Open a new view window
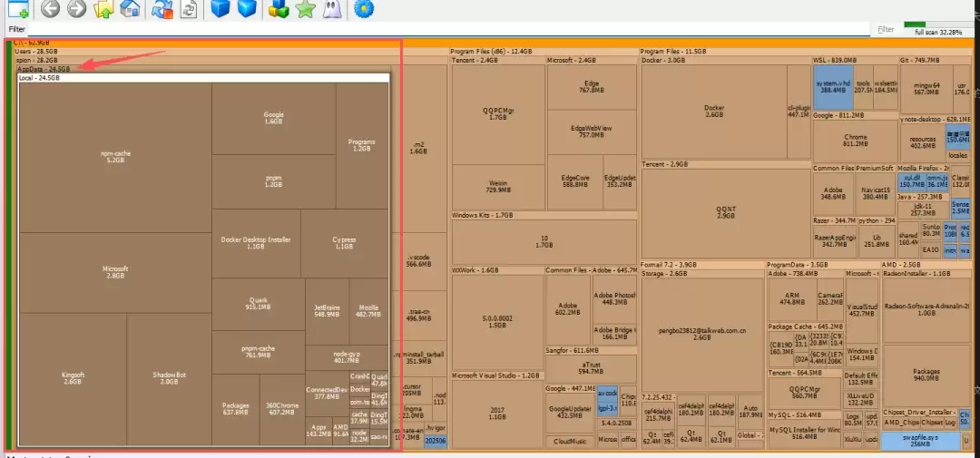980x458 pixels. (18, 8)
